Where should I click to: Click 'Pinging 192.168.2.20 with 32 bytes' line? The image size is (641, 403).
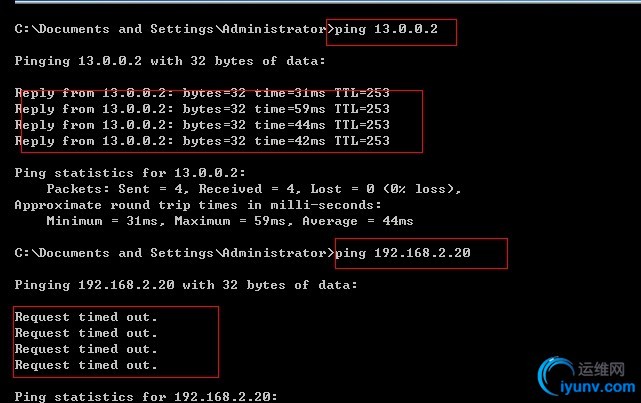click(x=186, y=285)
